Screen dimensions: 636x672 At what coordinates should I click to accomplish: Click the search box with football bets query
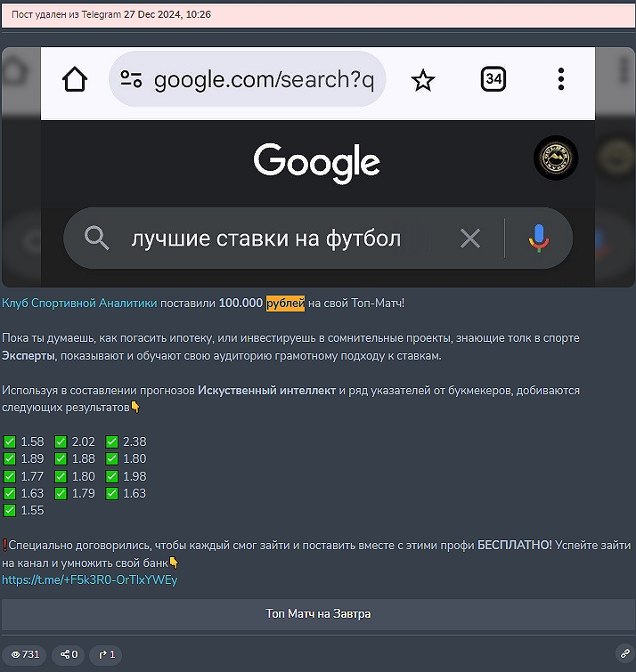(318, 238)
